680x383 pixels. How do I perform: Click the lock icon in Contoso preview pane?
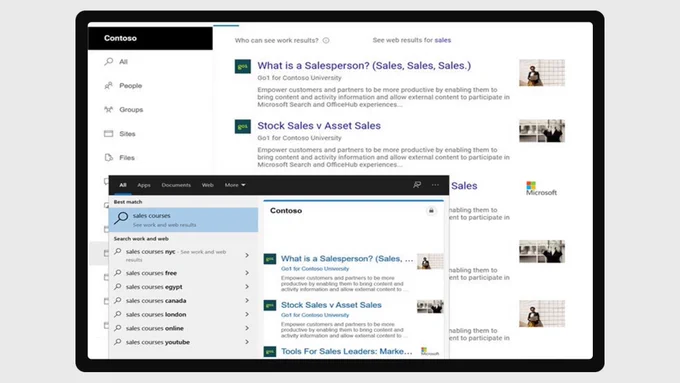pyautogui.click(x=431, y=211)
